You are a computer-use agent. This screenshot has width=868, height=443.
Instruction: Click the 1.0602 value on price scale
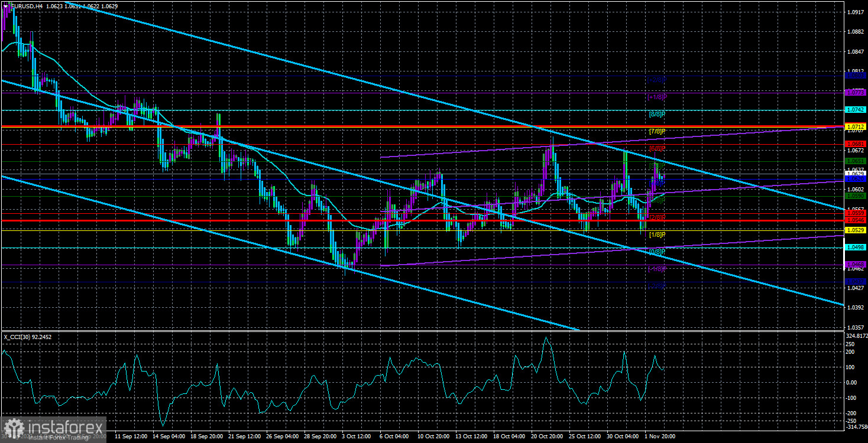click(856, 189)
